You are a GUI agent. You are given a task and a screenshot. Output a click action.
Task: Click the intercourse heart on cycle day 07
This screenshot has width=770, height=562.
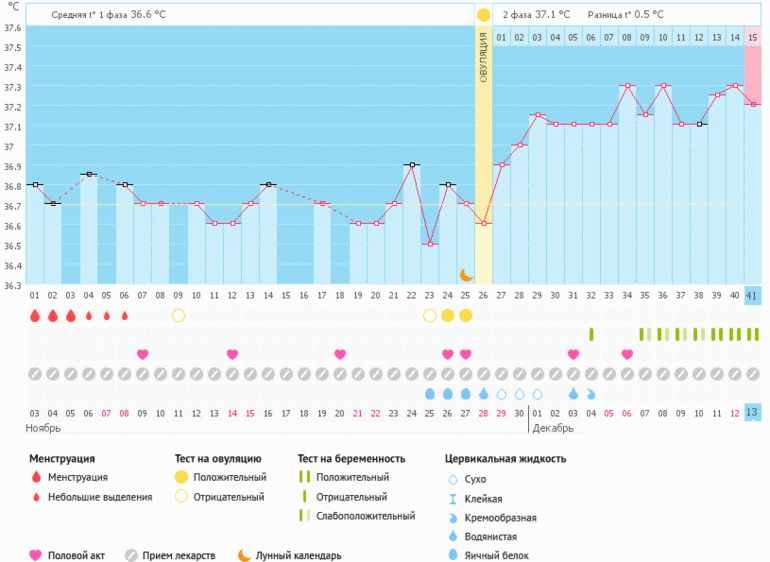142,354
